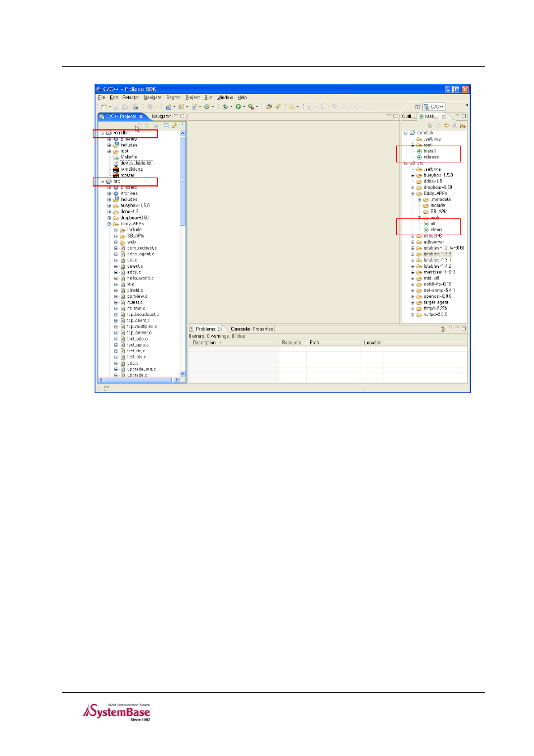Click the green Run toolbar icon
Viewport: 534px width, 756px height.
point(238,106)
